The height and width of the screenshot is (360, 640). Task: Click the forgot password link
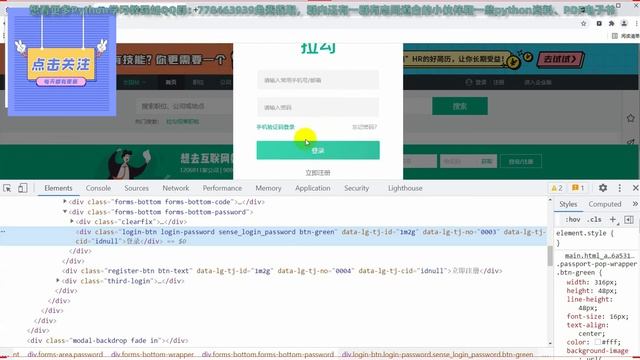click(364, 127)
